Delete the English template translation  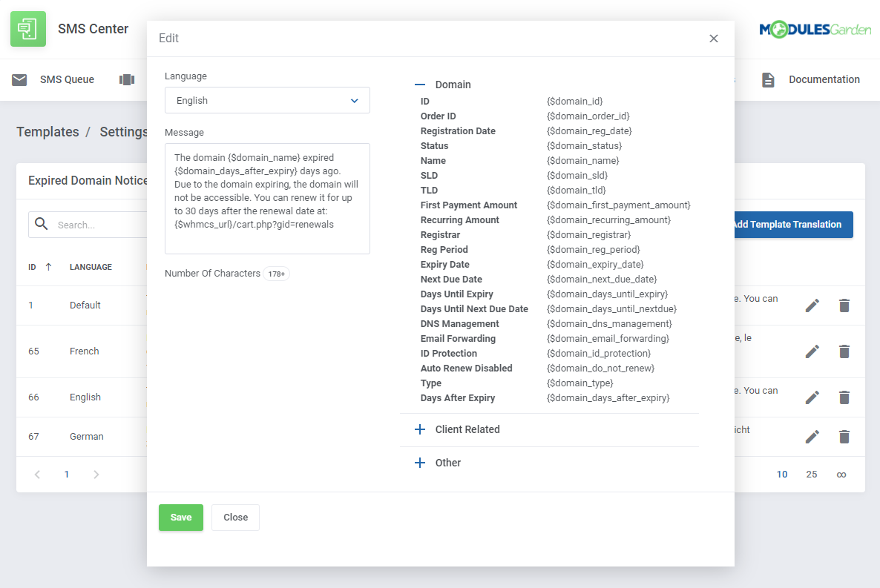coord(844,397)
